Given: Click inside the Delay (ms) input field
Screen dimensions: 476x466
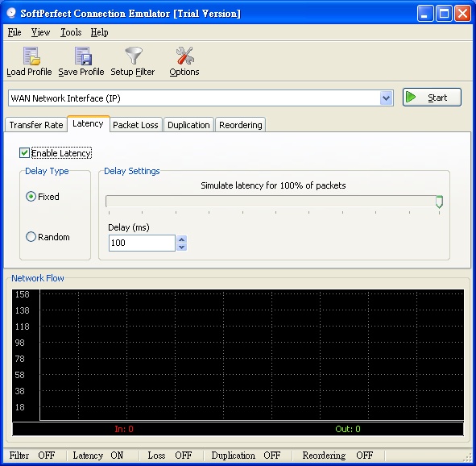Looking at the screenshot, I should pyautogui.click(x=142, y=243).
